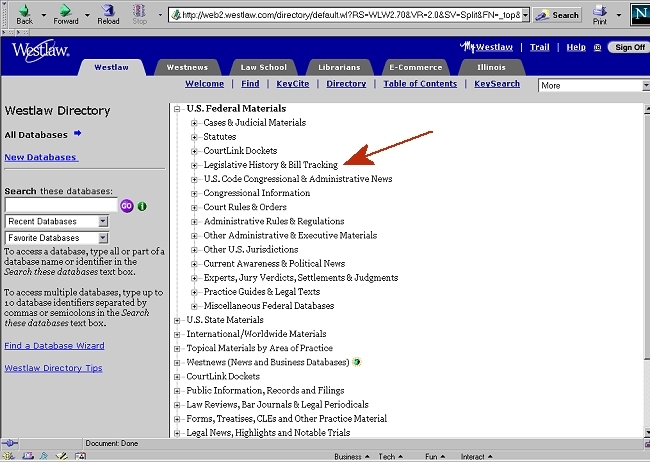Image resolution: width=650 pixels, height=462 pixels.
Task: Switch to the Librarians tab
Action: pyautogui.click(x=340, y=67)
